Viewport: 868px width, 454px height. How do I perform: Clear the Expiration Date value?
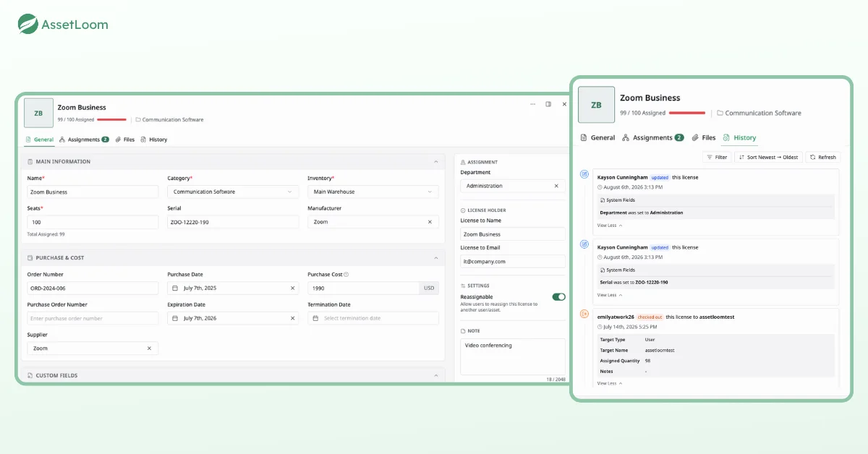click(x=292, y=318)
